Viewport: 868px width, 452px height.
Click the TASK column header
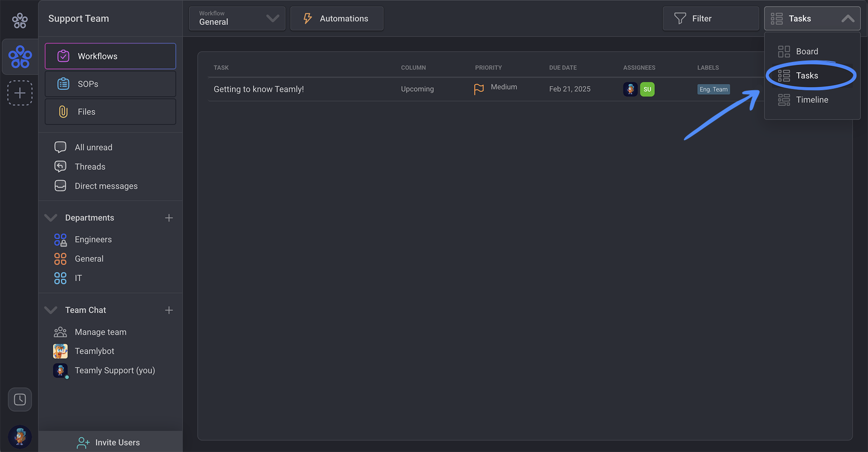tap(221, 68)
